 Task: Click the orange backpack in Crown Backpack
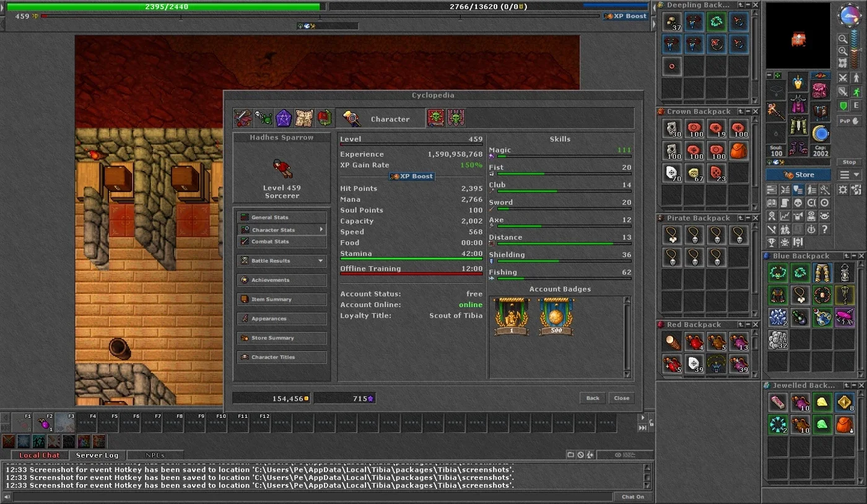739,150
